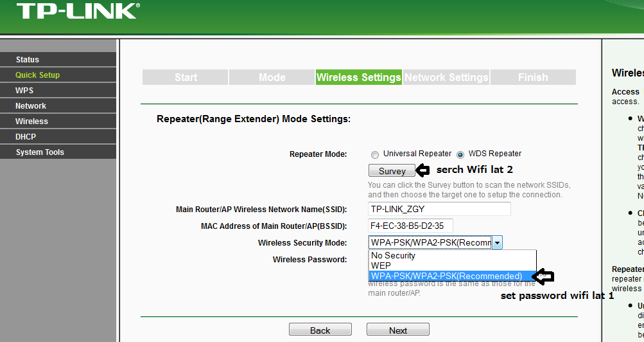Click the Next button
This screenshot has width=644, height=342.
[x=397, y=330]
